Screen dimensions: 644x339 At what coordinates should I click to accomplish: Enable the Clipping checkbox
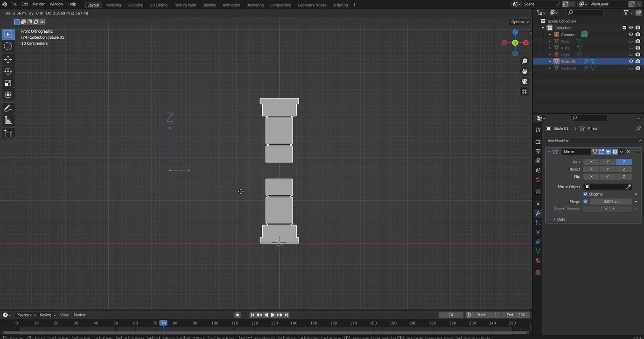[x=586, y=194]
